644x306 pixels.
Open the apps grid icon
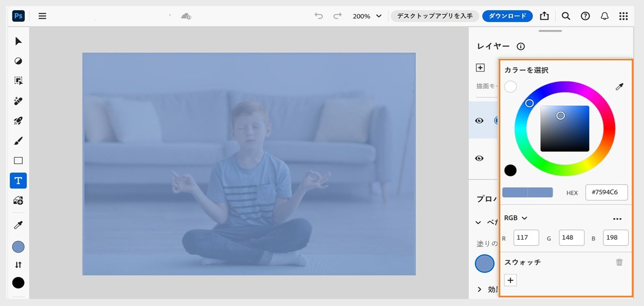(624, 16)
